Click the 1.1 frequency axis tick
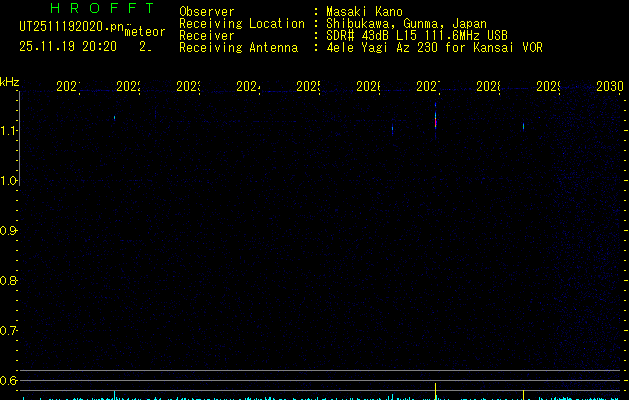 pos(10,131)
